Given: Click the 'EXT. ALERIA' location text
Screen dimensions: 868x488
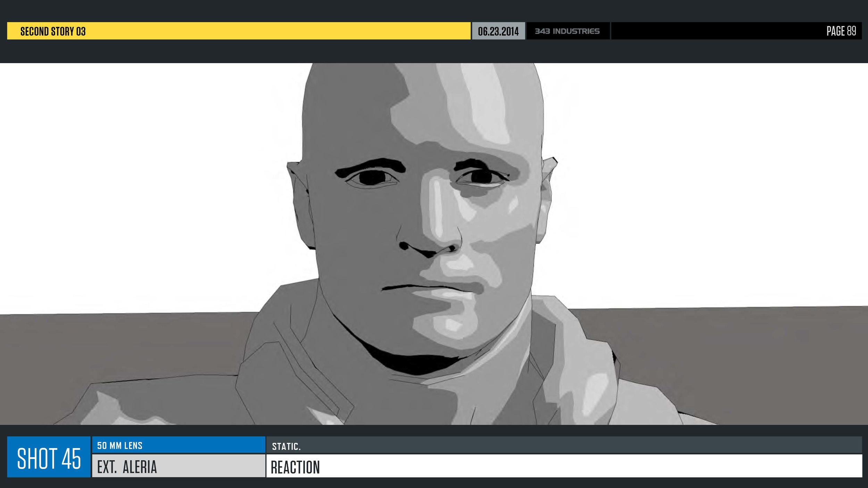Looking at the screenshot, I should point(127,467).
